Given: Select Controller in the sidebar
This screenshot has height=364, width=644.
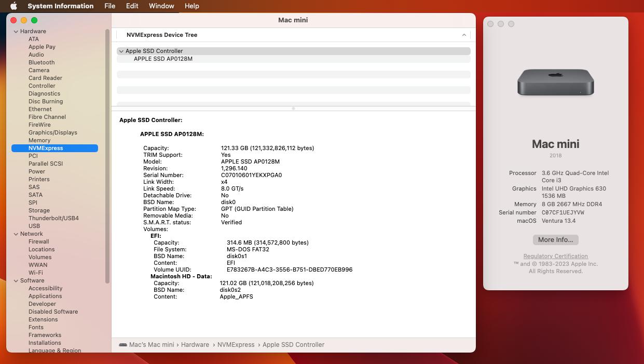Looking at the screenshot, I should [42, 86].
